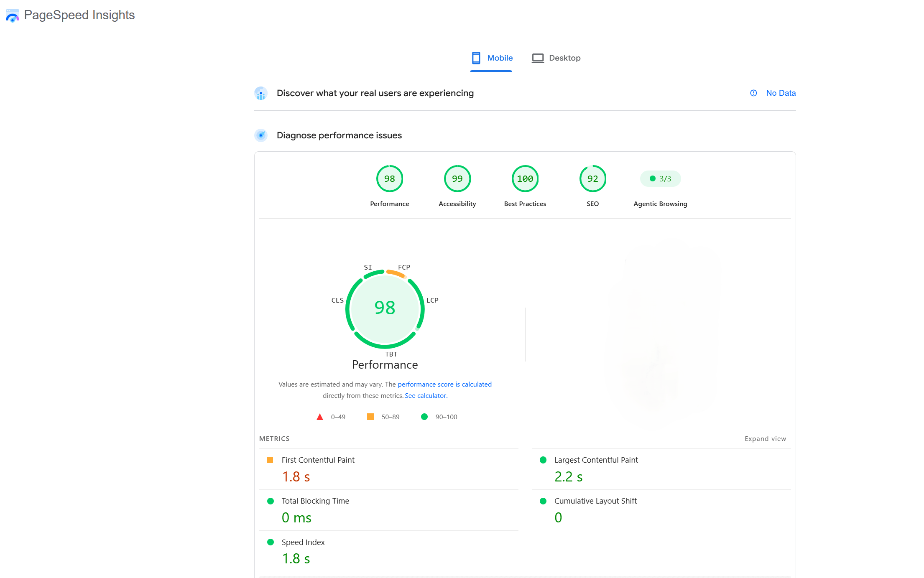
Task: Click the Largest Contentful Paint metric label
Action: 596,460
